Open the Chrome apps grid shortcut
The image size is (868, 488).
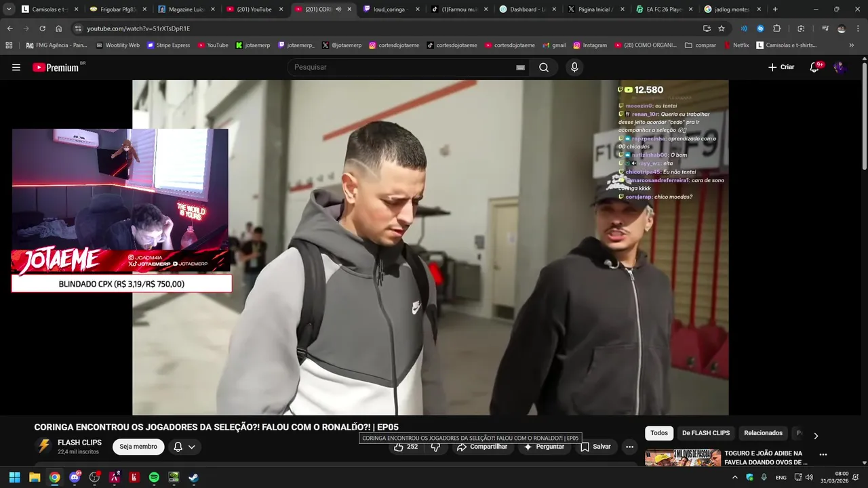point(9,45)
